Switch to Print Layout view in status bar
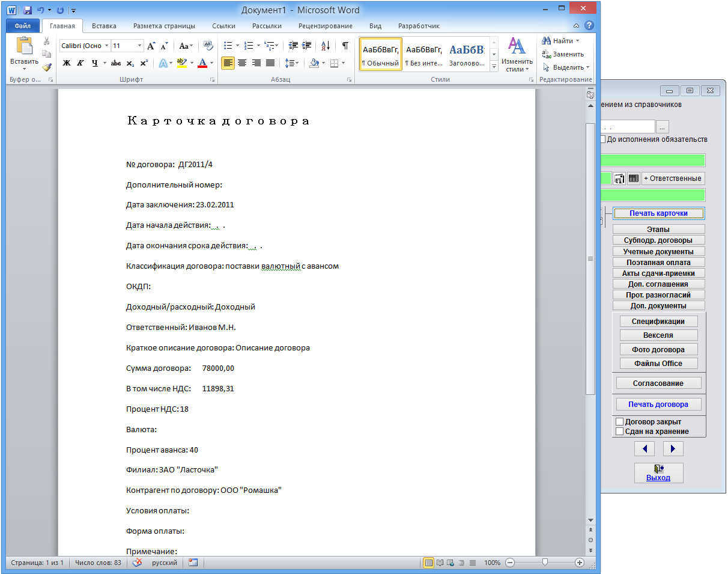This screenshot has height=574, width=728. click(x=428, y=563)
